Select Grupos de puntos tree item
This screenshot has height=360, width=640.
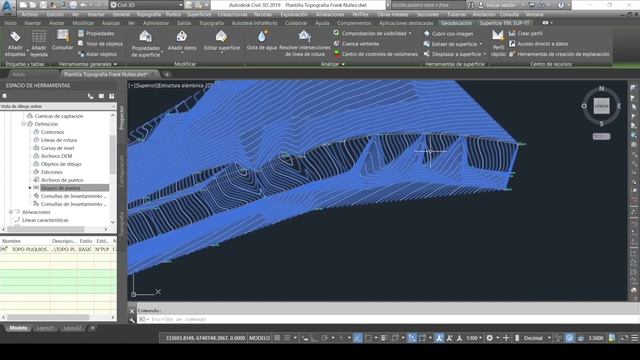coord(60,188)
